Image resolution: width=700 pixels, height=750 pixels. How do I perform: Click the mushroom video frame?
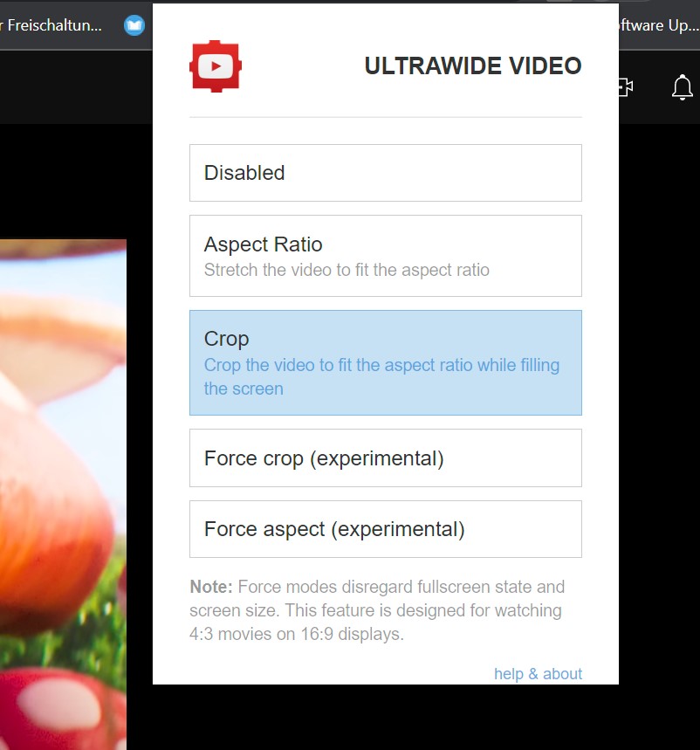click(63, 494)
